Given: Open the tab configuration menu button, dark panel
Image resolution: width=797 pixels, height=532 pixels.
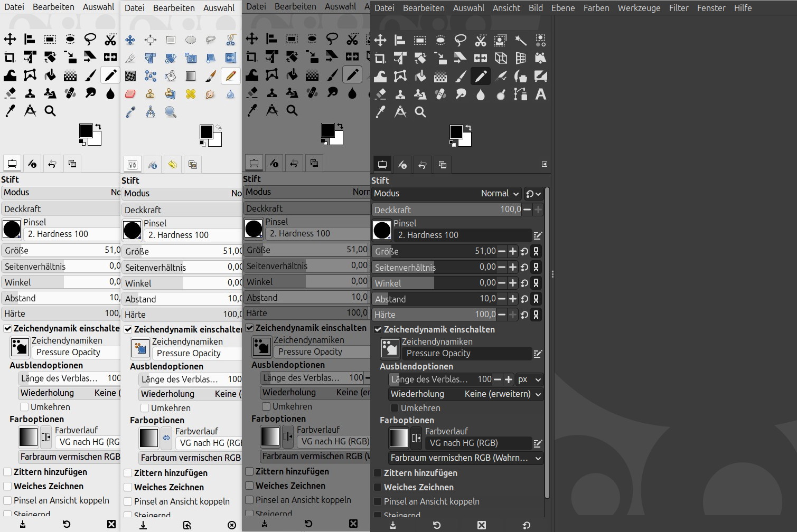Looking at the screenshot, I should (545, 164).
